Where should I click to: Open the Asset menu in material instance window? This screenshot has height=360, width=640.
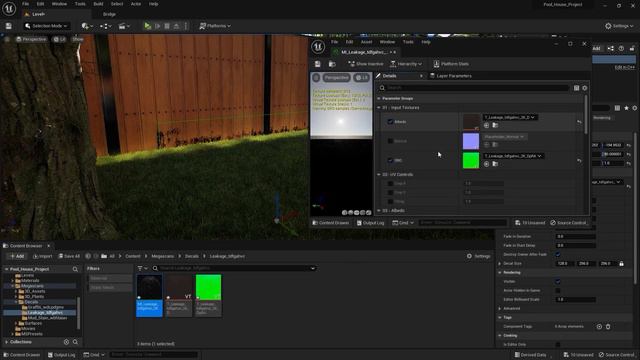[366, 42]
